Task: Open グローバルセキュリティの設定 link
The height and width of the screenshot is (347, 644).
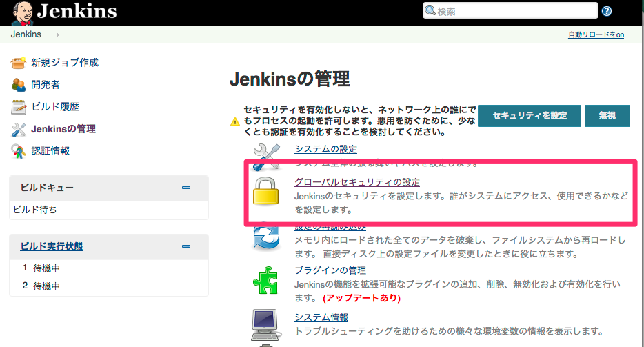Action: (357, 182)
